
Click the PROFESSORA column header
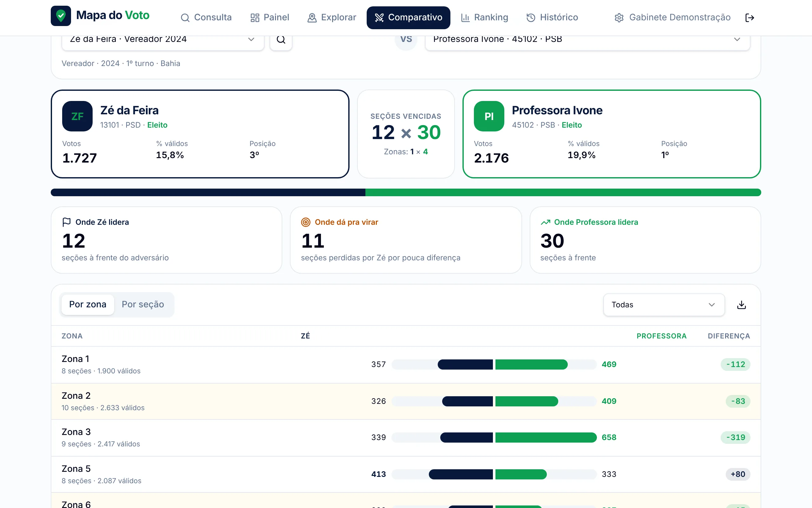click(x=661, y=336)
